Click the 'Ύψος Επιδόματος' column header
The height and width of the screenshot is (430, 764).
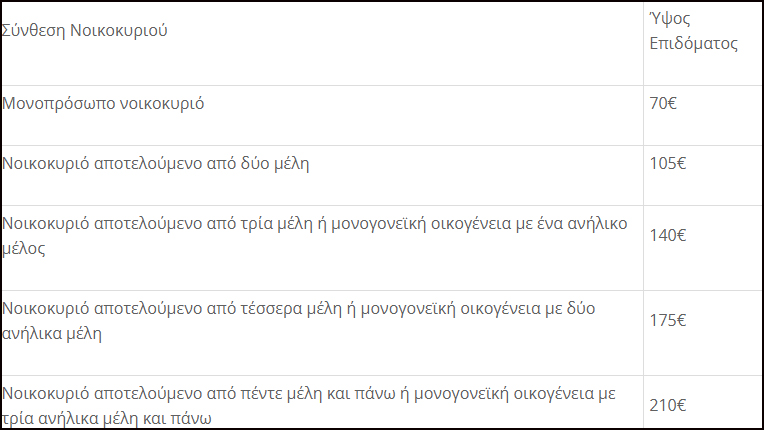702,43
